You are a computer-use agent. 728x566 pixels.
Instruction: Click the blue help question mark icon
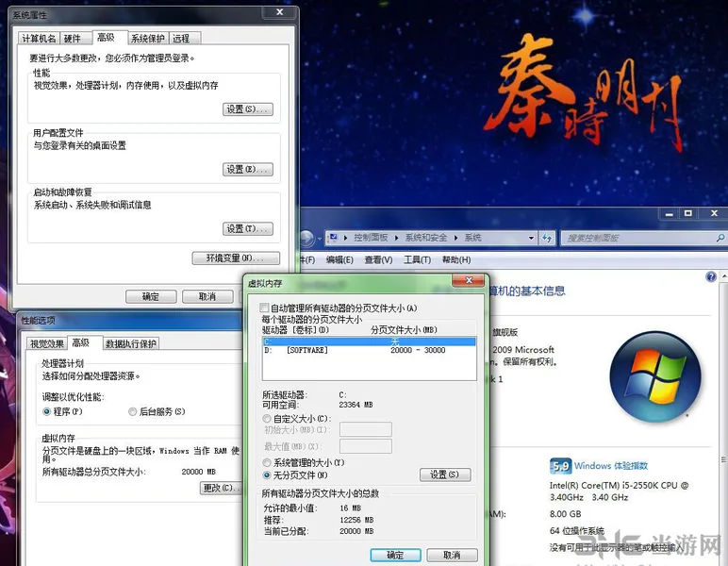coord(711,276)
